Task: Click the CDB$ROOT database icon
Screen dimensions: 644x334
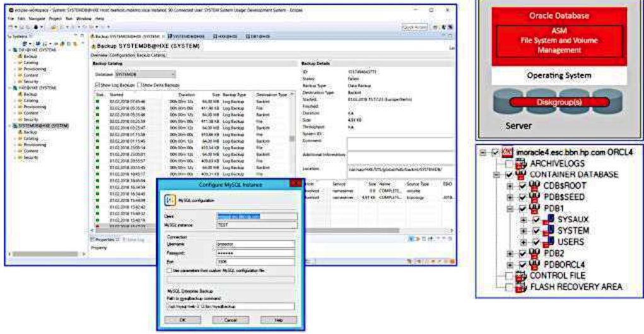Action: point(534,186)
